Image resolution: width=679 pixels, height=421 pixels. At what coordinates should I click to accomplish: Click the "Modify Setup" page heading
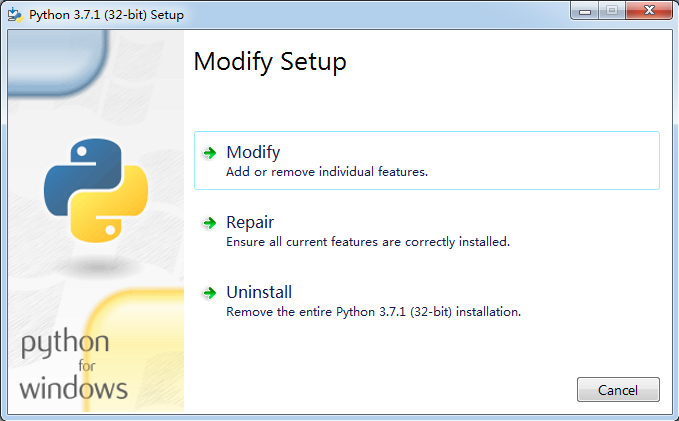[270, 62]
